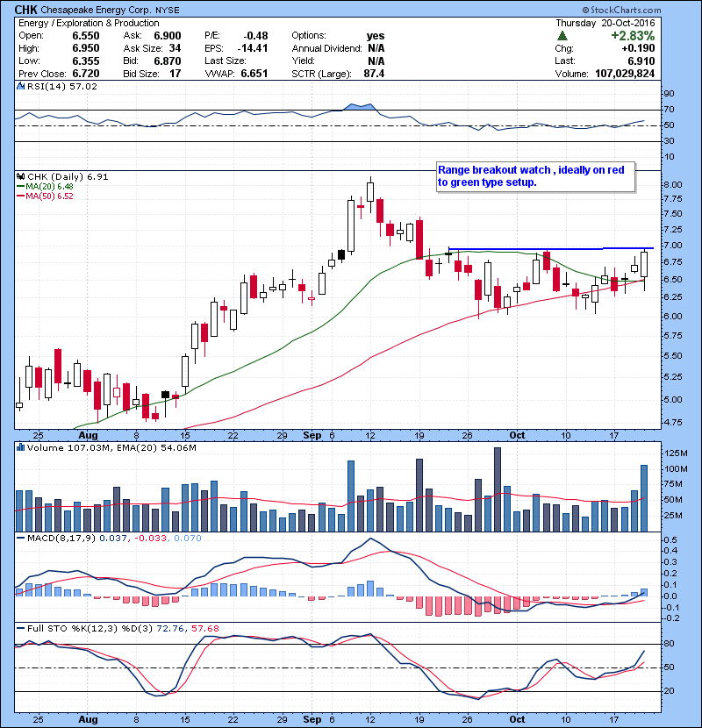Viewport: 702px width, 728px height.
Task: Click the RSI(14) 57.02 label
Action: pos(62,86)
